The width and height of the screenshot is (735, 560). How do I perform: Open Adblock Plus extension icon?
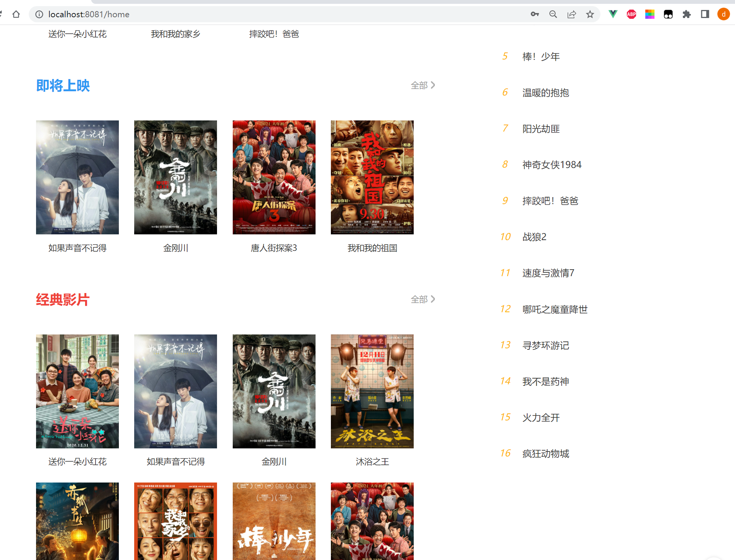tap(631, 14)
